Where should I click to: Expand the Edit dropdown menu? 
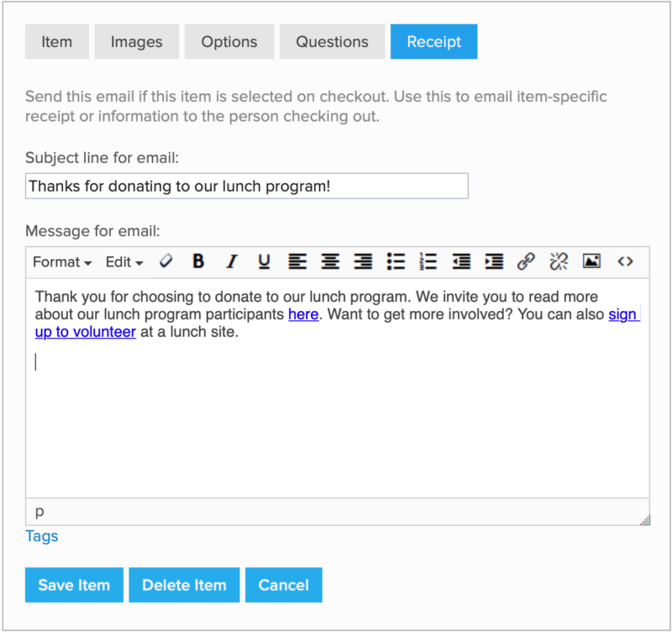[124, 261]
